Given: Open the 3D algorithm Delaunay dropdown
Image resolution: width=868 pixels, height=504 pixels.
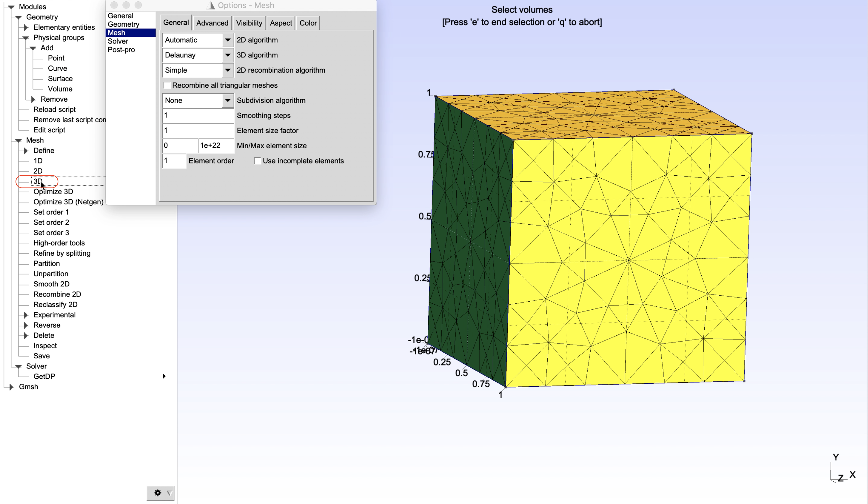Looking at the screenshot, I should (227, 55).
